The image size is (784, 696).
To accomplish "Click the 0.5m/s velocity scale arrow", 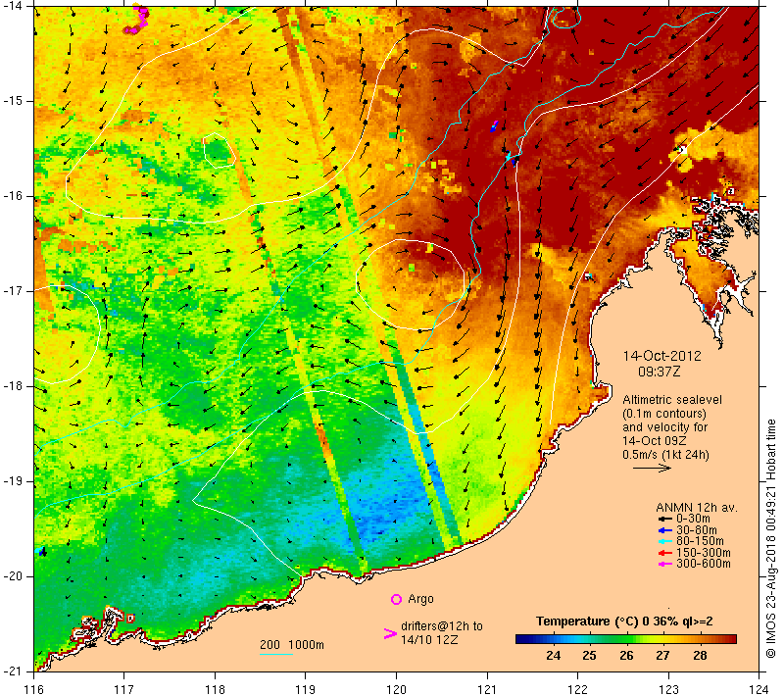I will pyautogui.click(x=652, y=469).
